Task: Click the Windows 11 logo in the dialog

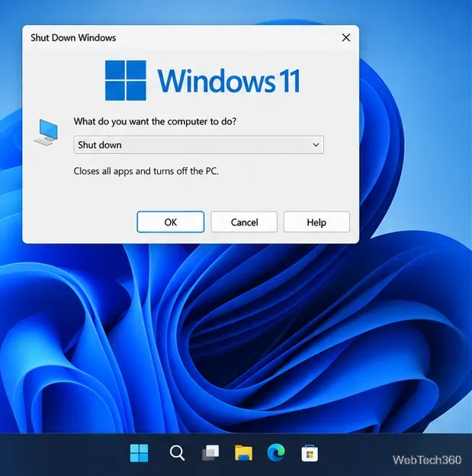Action: click(203, 80)
